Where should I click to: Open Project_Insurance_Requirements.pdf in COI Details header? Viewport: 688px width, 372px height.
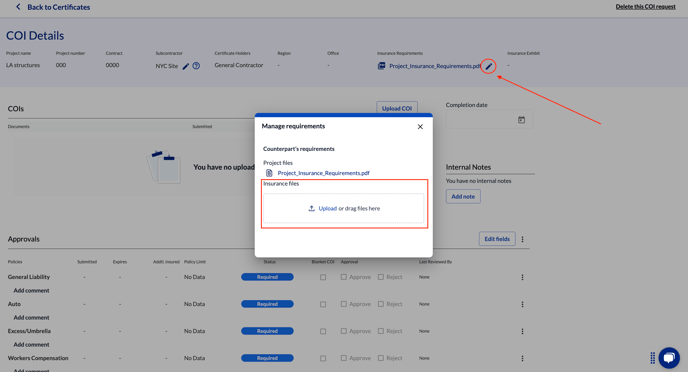coord(435,66)
